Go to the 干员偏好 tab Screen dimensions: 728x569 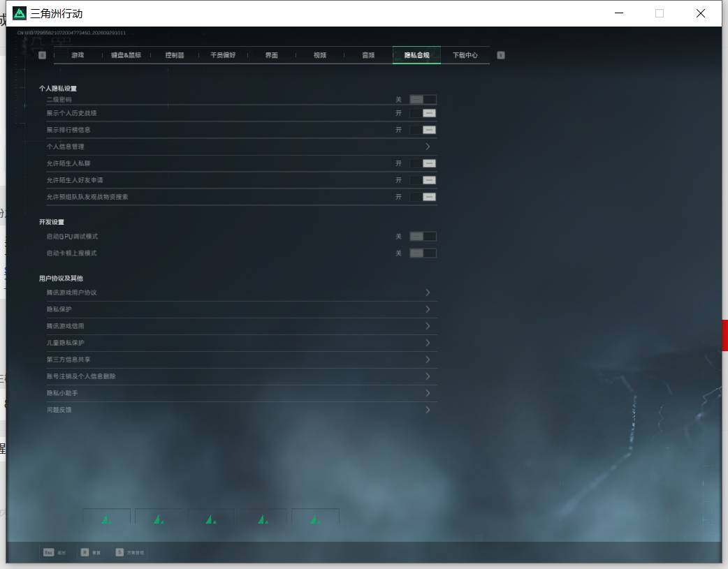(223, 55)
